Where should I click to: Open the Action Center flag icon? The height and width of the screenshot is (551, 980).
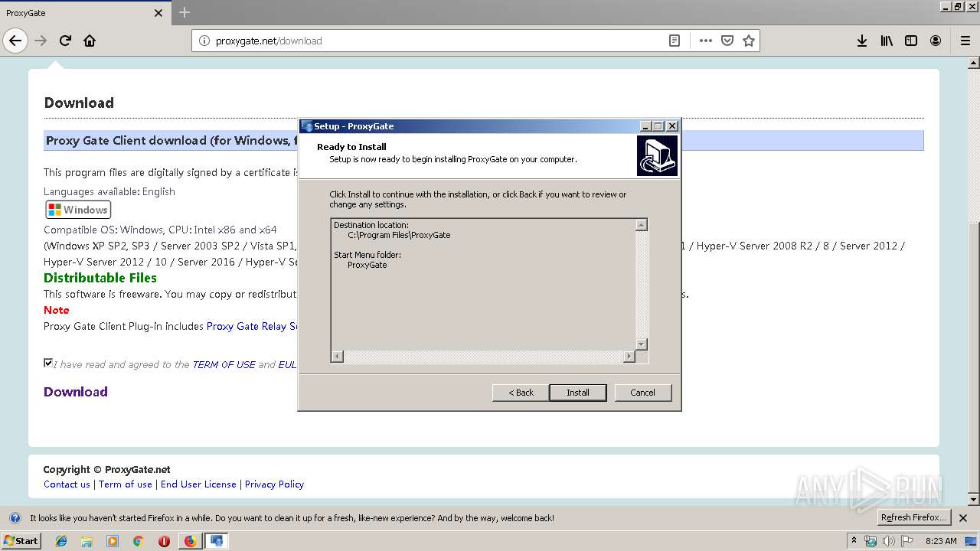(907, 541)
